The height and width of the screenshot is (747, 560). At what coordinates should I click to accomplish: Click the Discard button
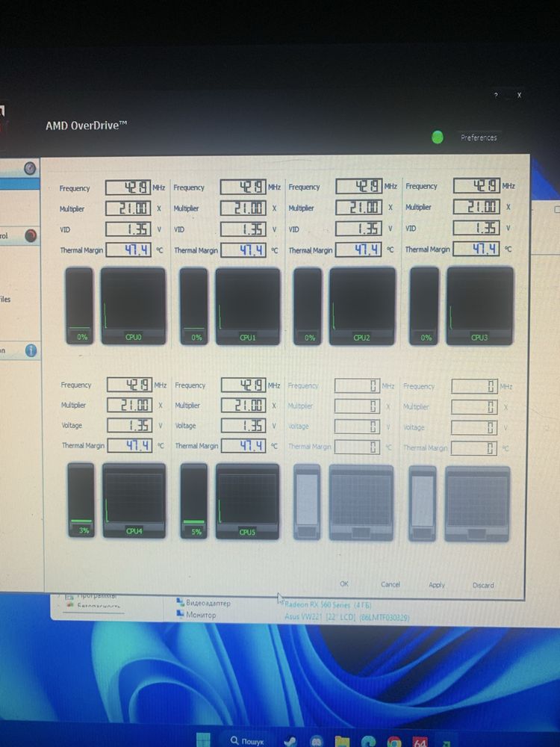[483, 585]
